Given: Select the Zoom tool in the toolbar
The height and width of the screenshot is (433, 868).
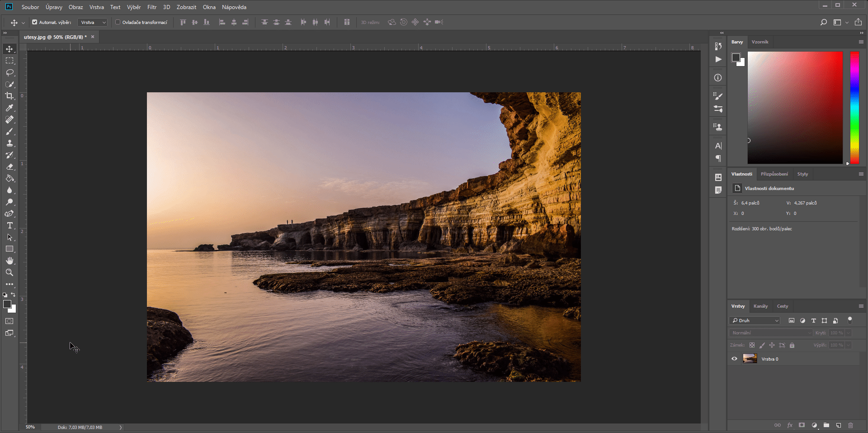Looking at the screenshot, I should tap(9, 272).
